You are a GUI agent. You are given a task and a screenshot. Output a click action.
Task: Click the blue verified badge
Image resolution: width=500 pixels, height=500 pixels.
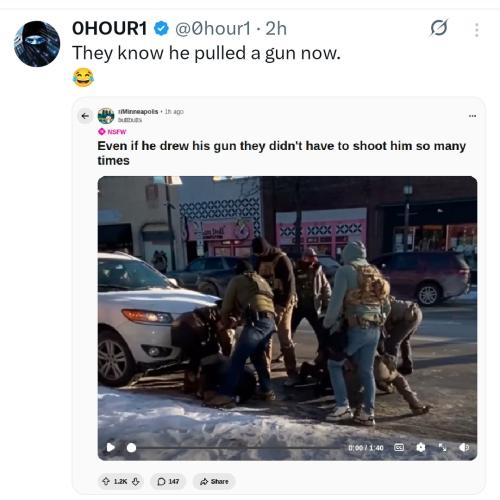[x=161, y=28]
